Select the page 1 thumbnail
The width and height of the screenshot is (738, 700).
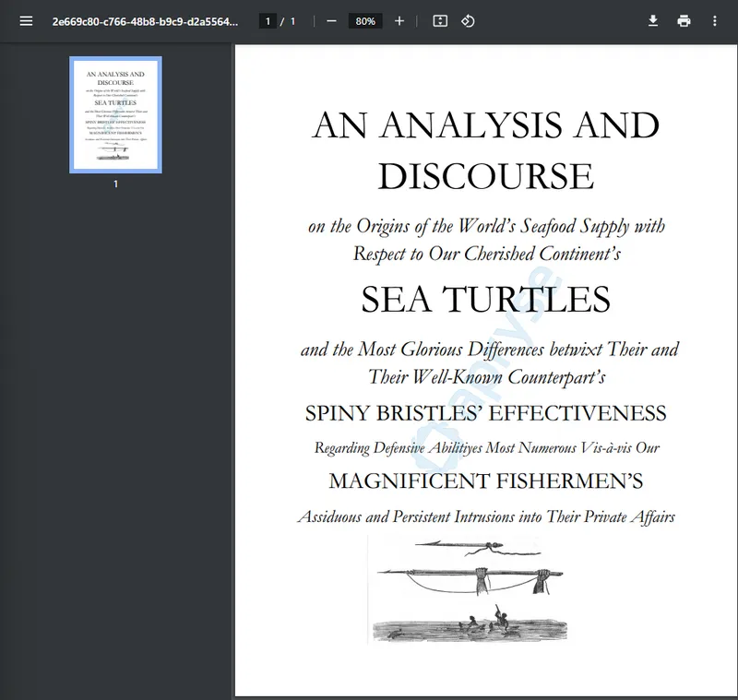(116, 114)
